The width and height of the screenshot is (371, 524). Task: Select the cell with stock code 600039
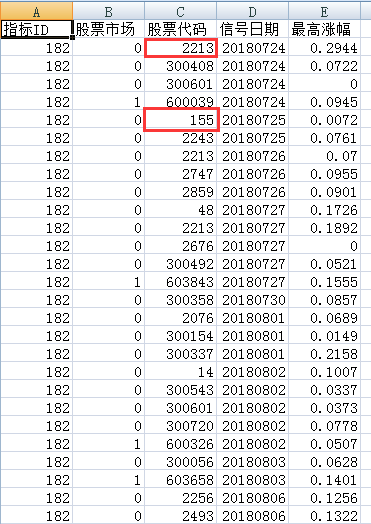(x=180, y=102)
